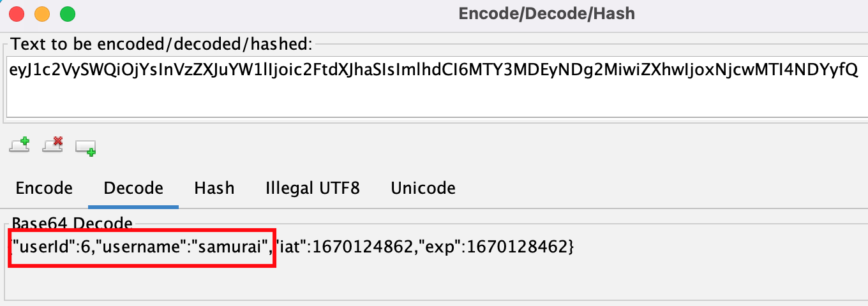The height and width of the screenshot is (306, 868).
Task: Show the Unicode tab
Action: click(423, 188)
